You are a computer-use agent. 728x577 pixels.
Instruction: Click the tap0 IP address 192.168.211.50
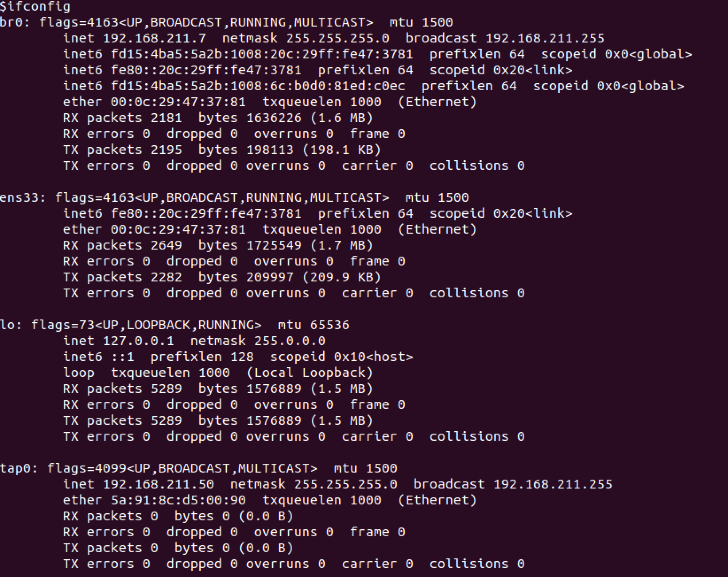point(159,484)
